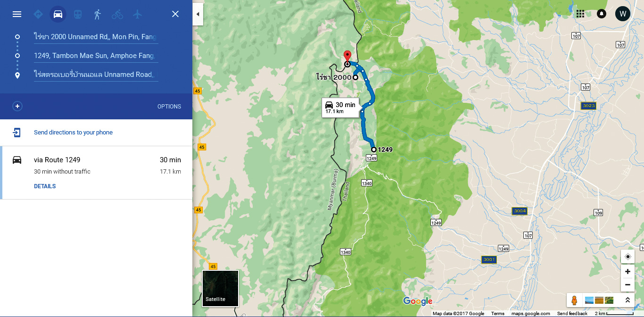Viewport: 644px width, 317px height.
Task: Select best travel mode icon
Action: [x=38, y=14]
